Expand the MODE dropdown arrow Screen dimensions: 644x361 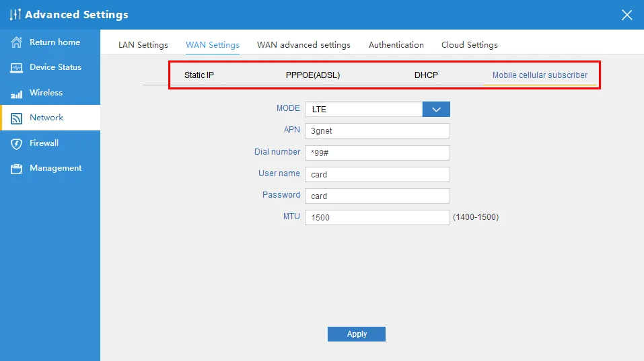pos(435,110)
